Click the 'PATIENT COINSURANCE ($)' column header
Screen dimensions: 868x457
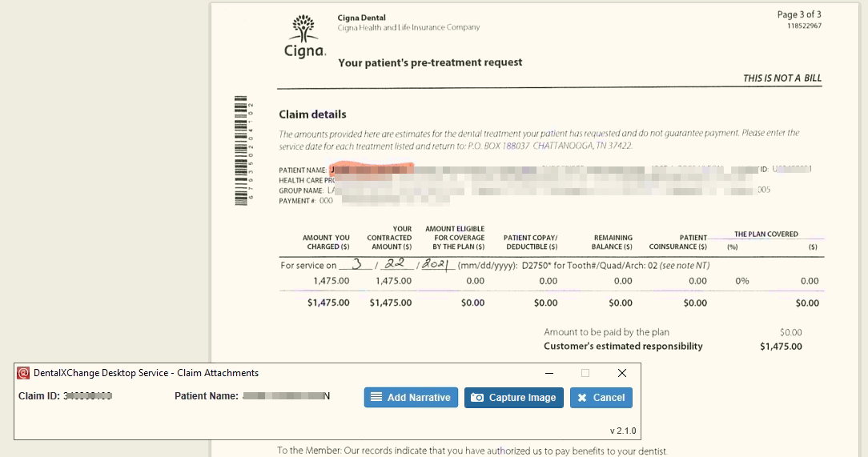[x=677, y=243]
